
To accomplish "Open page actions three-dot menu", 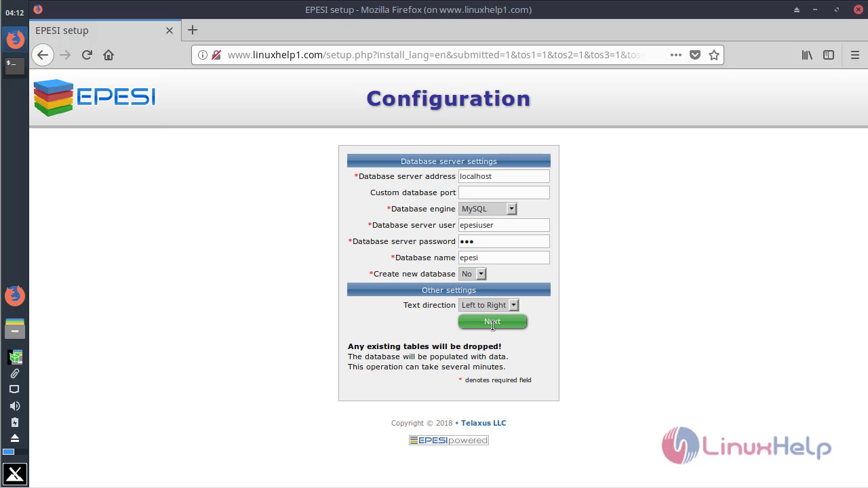I will pos(676,55).
